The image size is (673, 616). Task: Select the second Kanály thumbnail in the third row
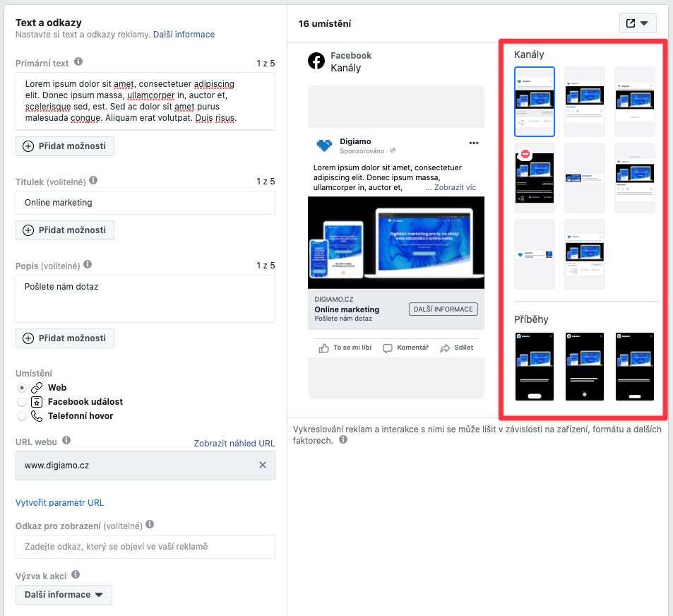[585, 254]
